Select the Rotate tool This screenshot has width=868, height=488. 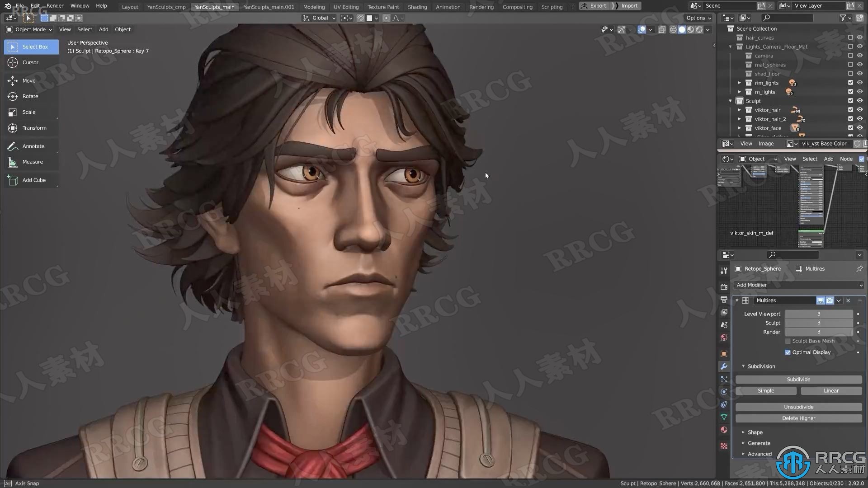coord(30,96)
